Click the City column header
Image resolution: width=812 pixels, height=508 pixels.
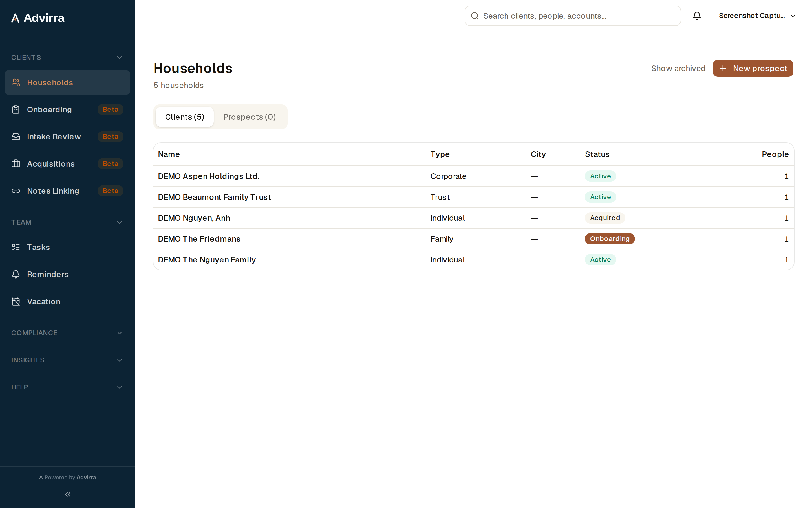point(538,154)
